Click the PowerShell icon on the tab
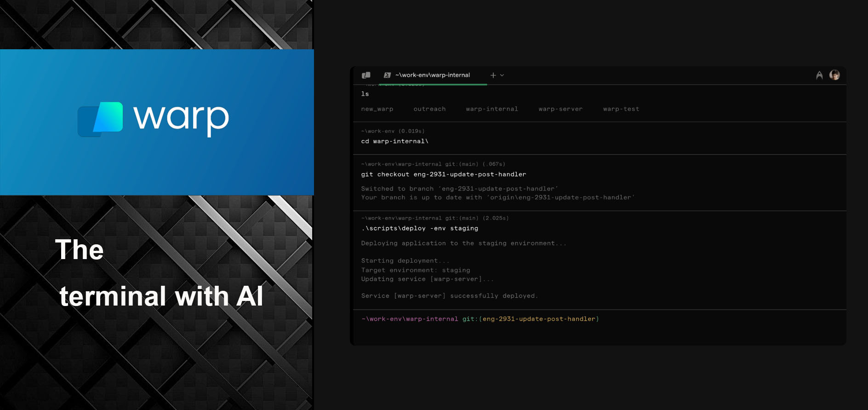 pyautogui.click(x=387, y=75)
